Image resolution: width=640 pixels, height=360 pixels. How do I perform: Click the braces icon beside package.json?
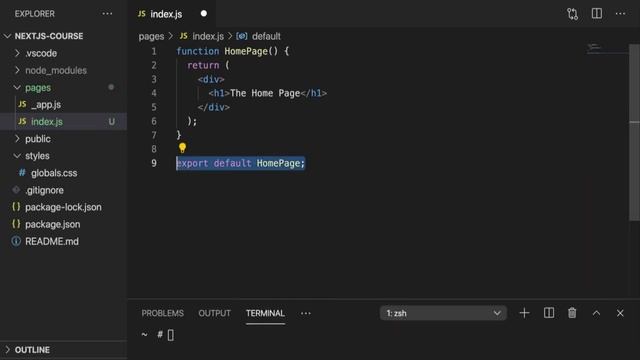tap(16, 224)
